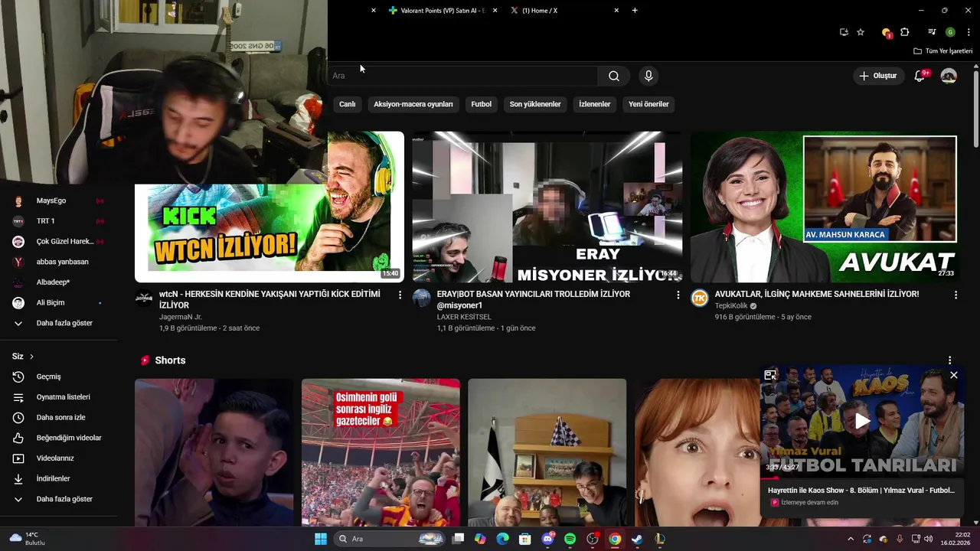Open Chrome media controls icon
This screenshot has height=551, width=980.
[x=932, y=32]
